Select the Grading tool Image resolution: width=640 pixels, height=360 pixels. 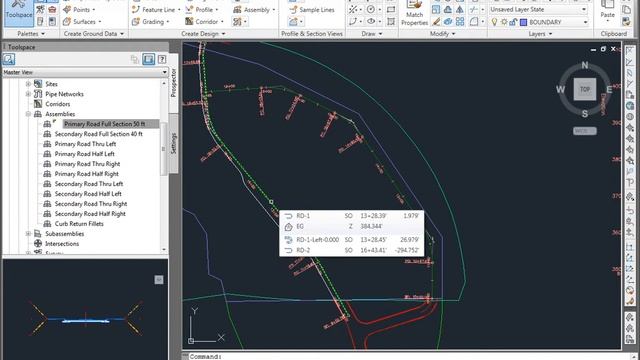coord(150,22)
